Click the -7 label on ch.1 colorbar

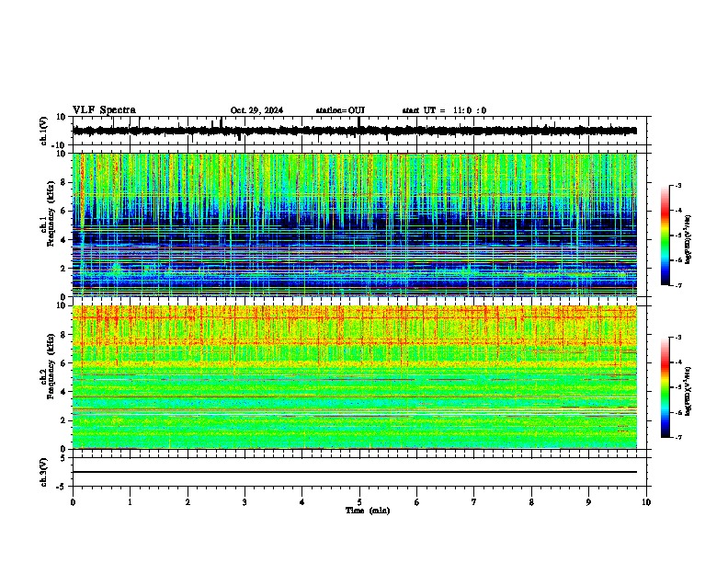click(678, 285)
